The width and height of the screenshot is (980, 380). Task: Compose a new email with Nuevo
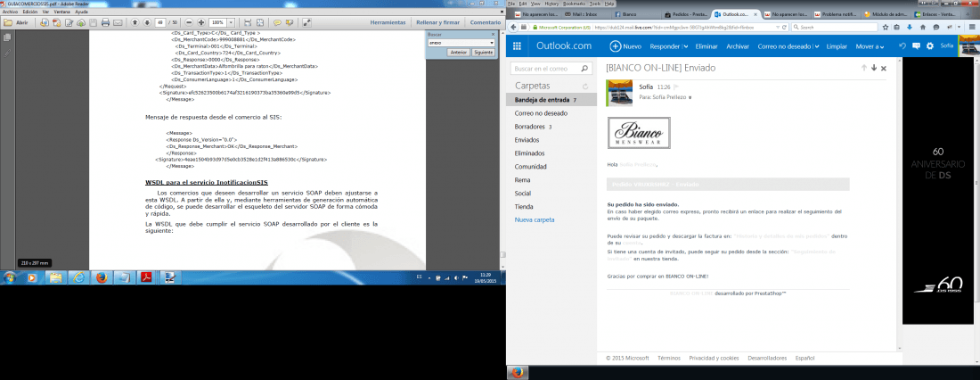(x=625, y=46)
